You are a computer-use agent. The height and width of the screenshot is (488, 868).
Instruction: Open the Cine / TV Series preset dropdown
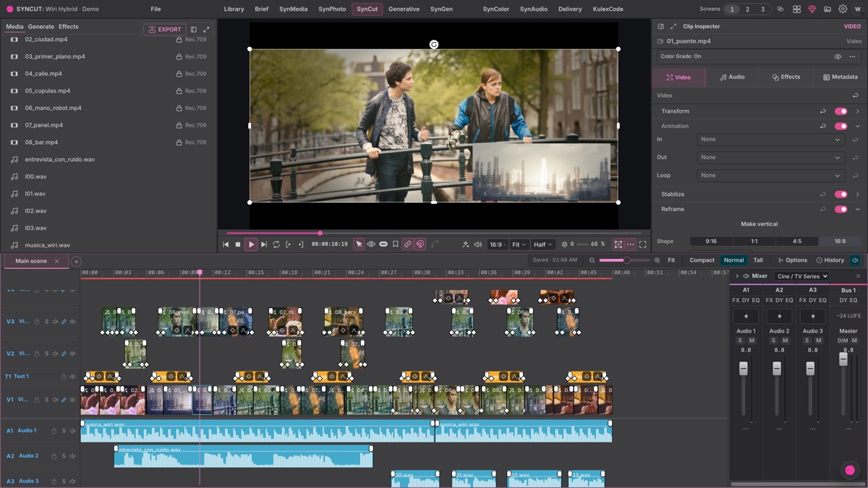coord(801,276)
